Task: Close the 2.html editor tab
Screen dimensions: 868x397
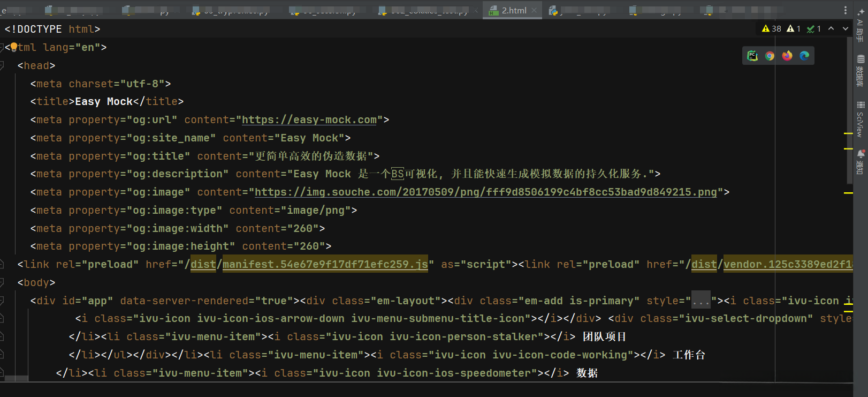Action: click(534, 10)
